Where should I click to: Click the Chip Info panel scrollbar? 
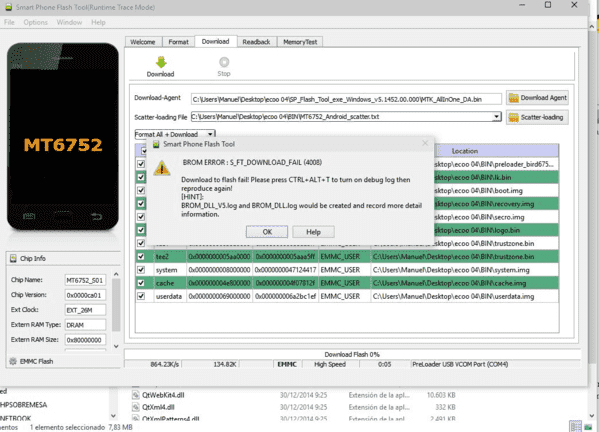pos(116,305)
